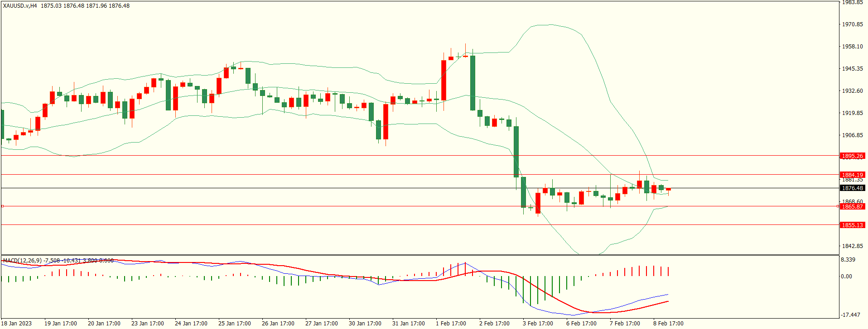
Task: Click the 31 Jan 17:00 time label
Action: coord(409,324)
